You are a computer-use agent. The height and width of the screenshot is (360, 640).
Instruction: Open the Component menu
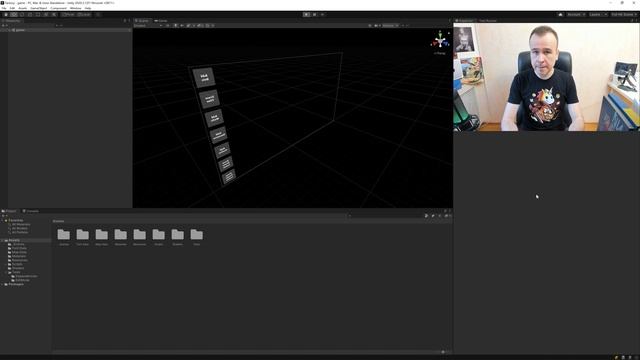(x=58, y=8)
